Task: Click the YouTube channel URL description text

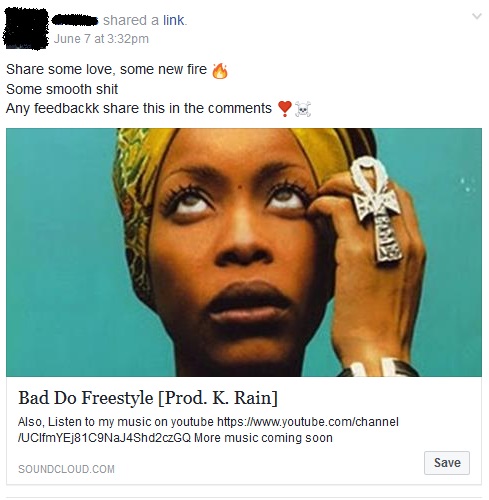Action: click(x=208, y=430)
